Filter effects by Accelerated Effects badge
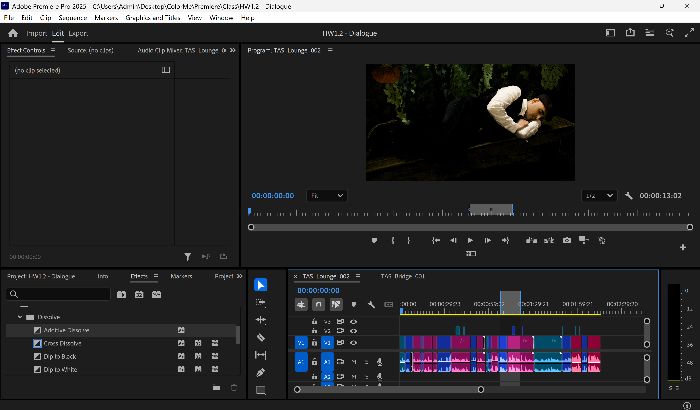The height and width of the screenshot is (410, 700). pyautogui.click(x=121, y=295)
